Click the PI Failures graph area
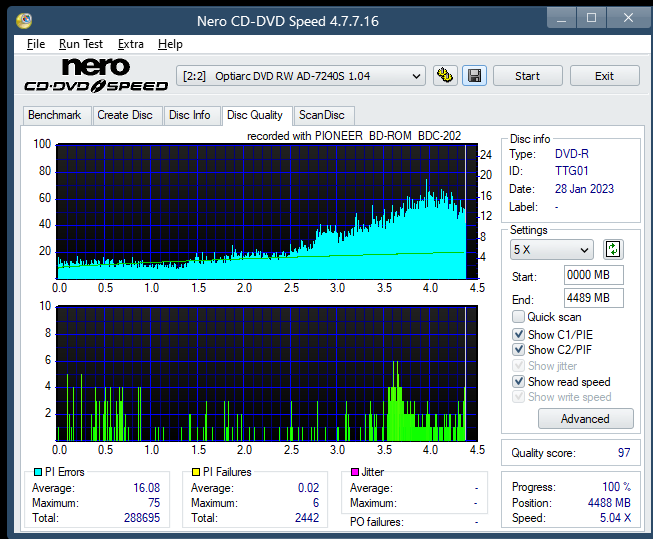The image size is (653, 539). click(x=267, y=374)
